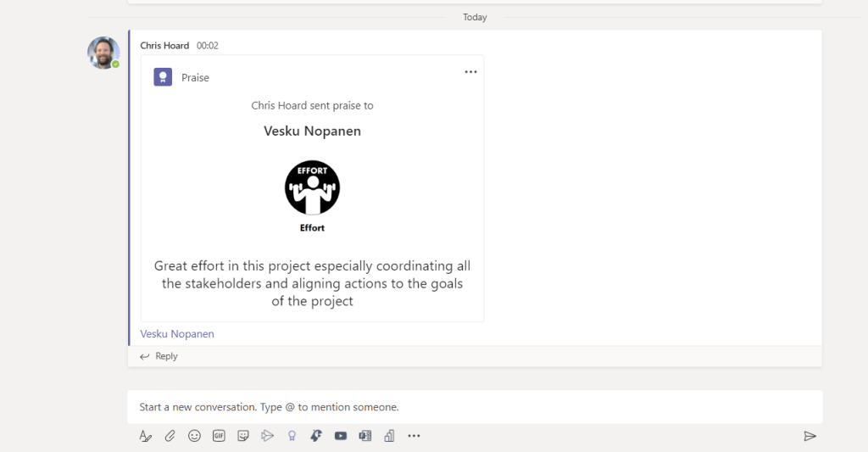
Task: Click the Stream arrow icon in compose toolbar
Action: [x=268, y=436]
